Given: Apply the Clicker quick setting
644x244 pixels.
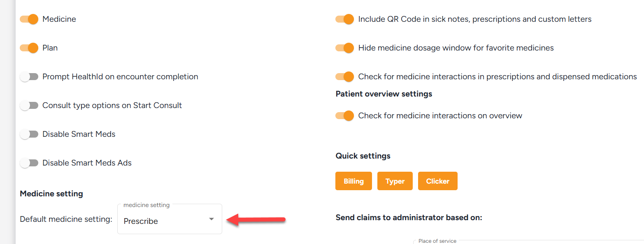Looking at the screenshot, I should [437, 181].
